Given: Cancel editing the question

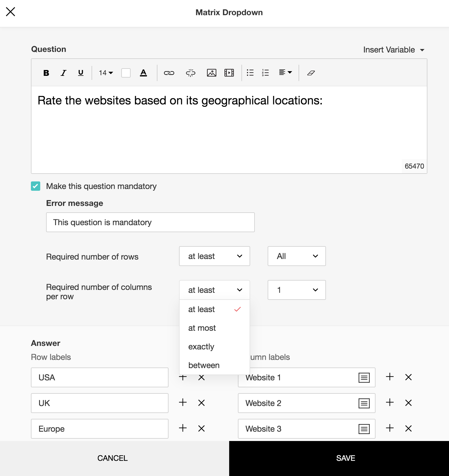Looking at the screenshot, I should click(x=113, y=458).
